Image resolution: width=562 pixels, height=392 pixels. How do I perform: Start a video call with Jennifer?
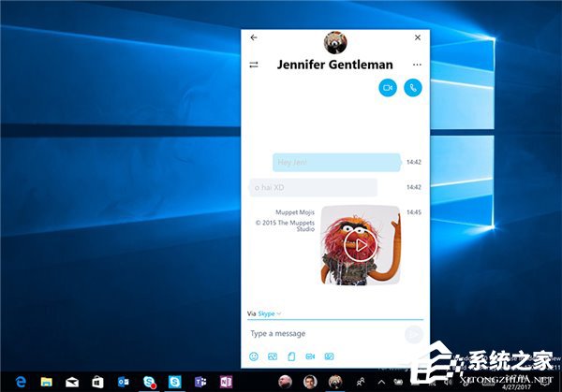pyautogui.click(x=388, y=88)
